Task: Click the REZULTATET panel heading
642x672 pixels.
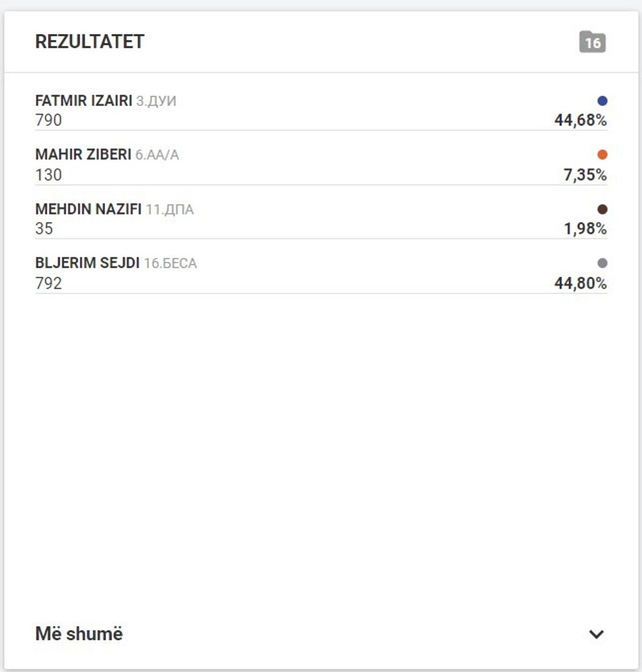Action: (x=90, y=42)
